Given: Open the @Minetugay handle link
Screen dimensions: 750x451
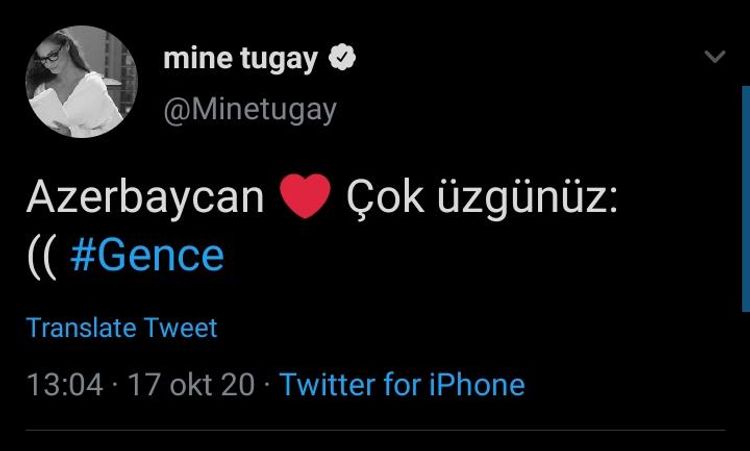Looking at the screenshot, I should pos(249,109).
